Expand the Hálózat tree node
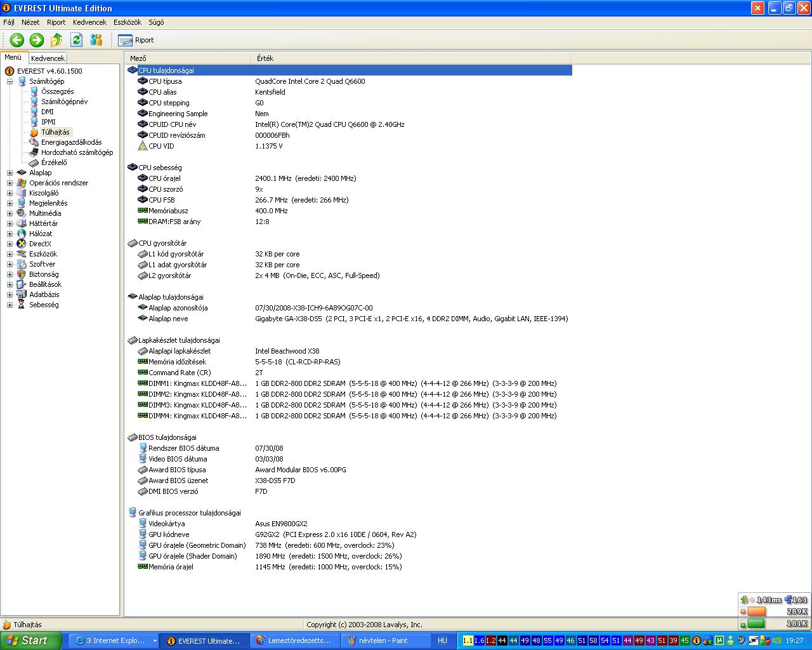This screenshot has height=650, width=812. pos(10,234)
